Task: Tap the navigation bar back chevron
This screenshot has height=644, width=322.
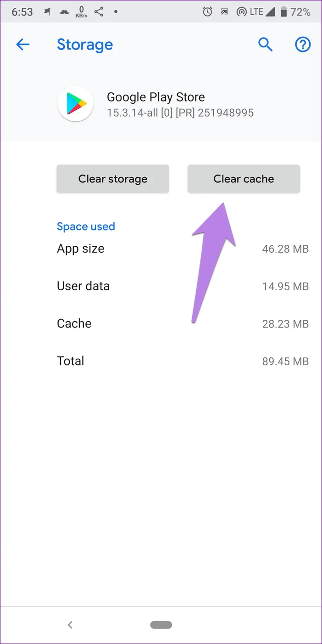Action: 70,625
